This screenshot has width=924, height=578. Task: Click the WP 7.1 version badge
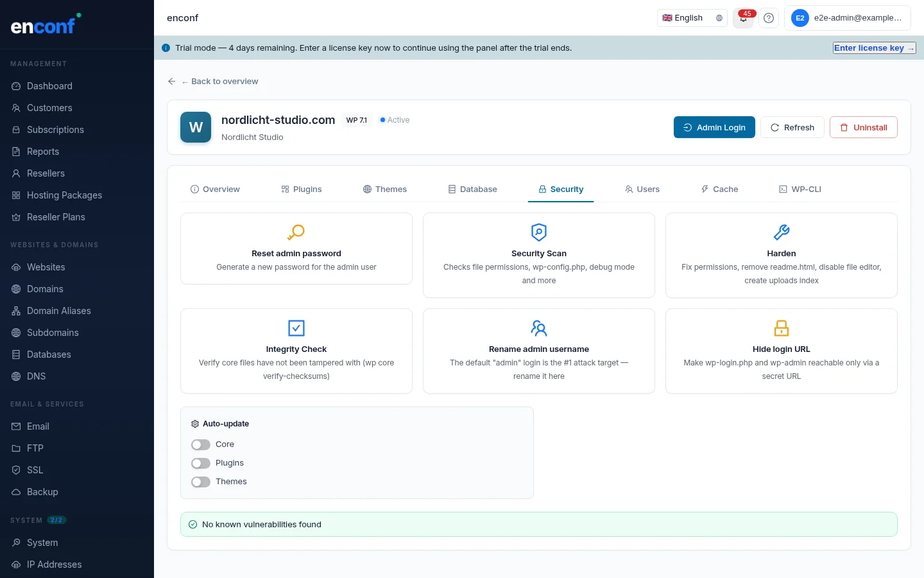coord(357,120)
